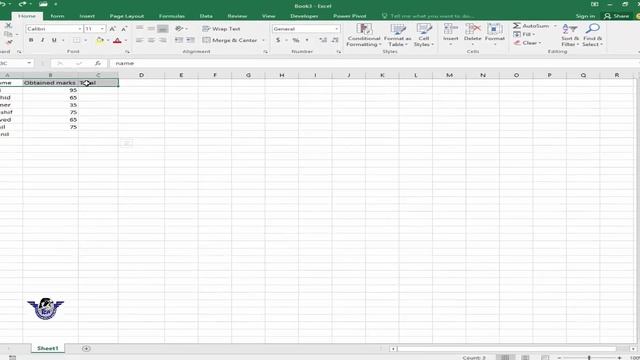
Task: Open borders dropdown arrow
Action: point(86,40)
